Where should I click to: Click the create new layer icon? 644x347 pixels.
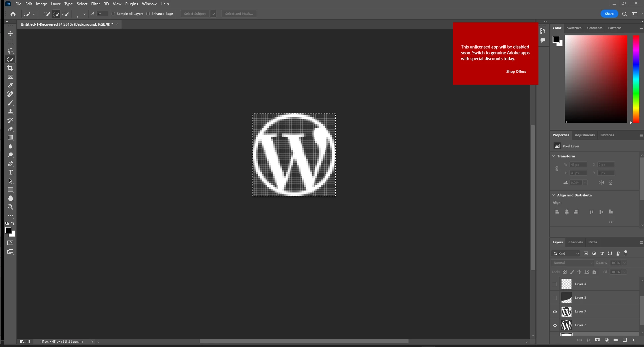click(625, 340)
